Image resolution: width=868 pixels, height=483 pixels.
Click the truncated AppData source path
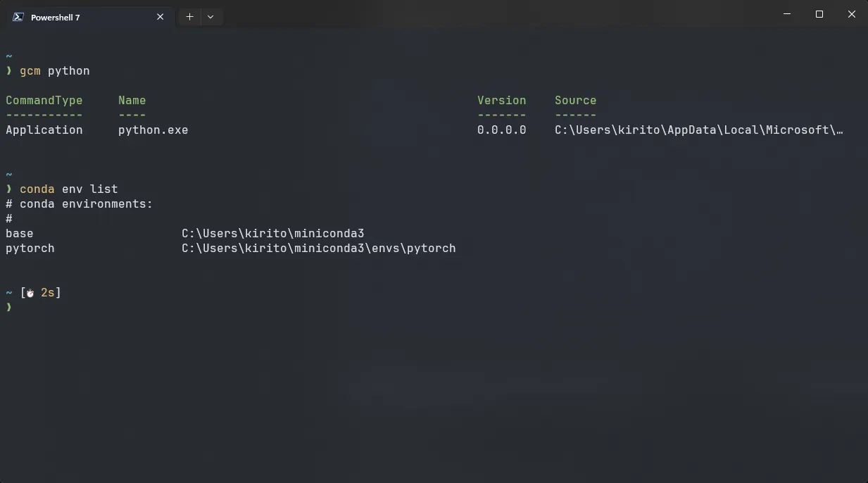click(x=698, y=130)
